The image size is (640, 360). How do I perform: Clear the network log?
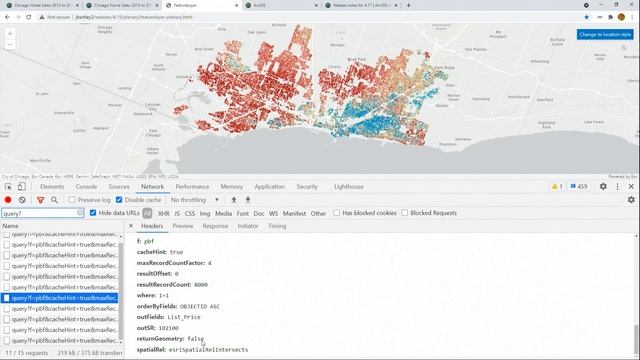(x=22, y=200)
